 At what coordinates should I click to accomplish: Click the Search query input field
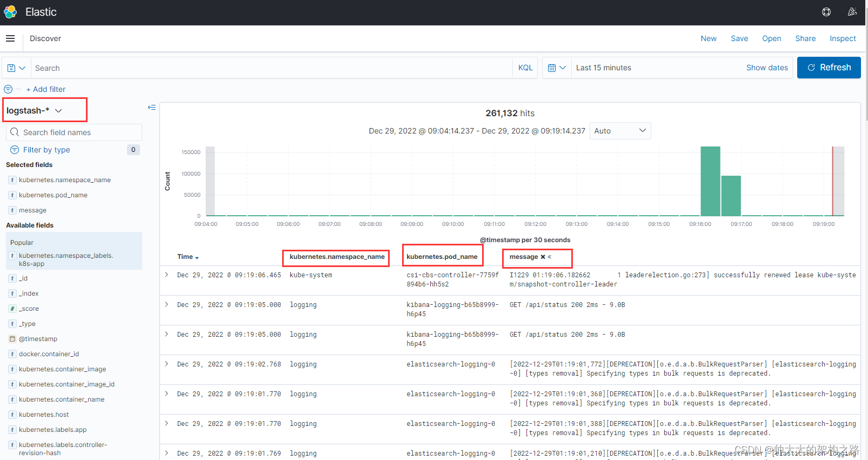click(x=271, y=68)
